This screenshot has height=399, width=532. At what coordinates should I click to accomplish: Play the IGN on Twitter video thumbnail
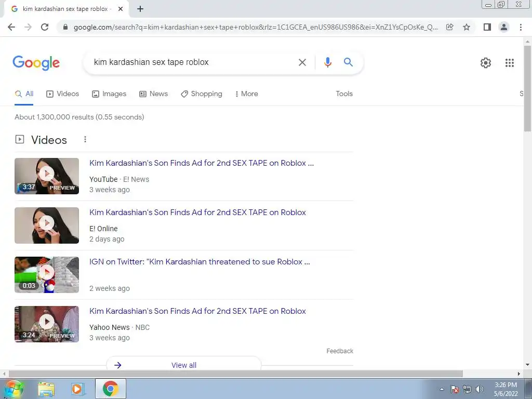click(47, 275)
